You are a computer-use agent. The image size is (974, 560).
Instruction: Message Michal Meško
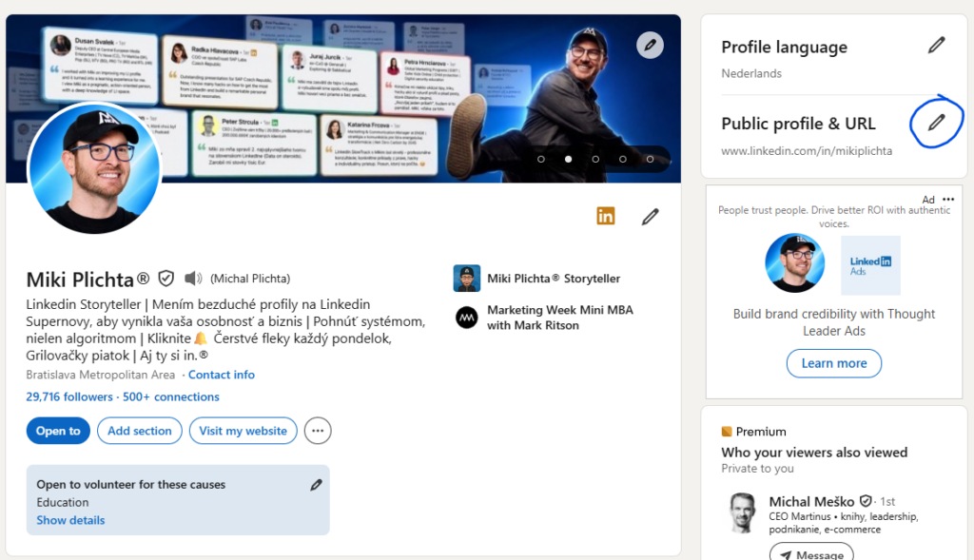811,552
